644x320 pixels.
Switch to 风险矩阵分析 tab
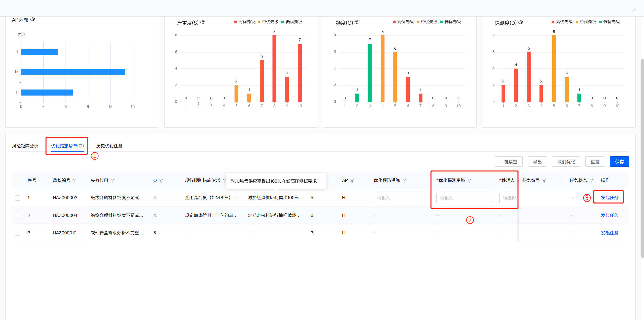25,146
